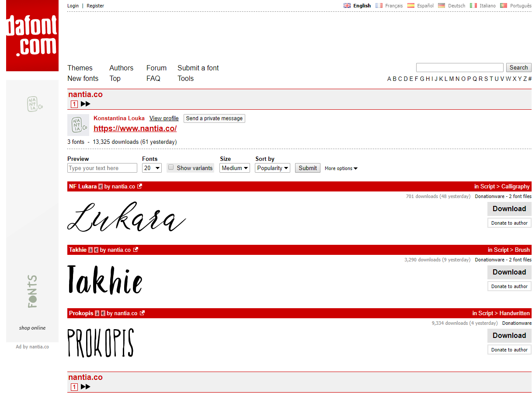Open the nantia.co author avatar image
Viewport: 532px width, 393px height.
click(x=78, y=125)
